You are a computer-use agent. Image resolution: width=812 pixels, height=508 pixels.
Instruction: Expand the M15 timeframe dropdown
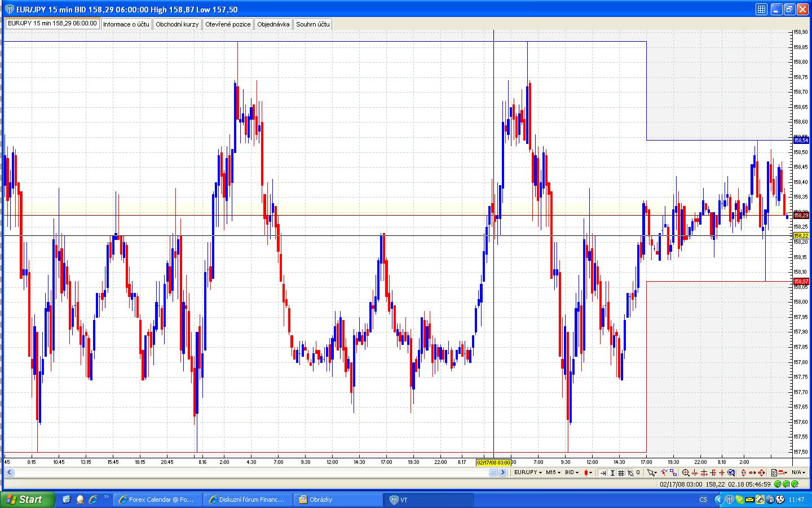(553, 472)
